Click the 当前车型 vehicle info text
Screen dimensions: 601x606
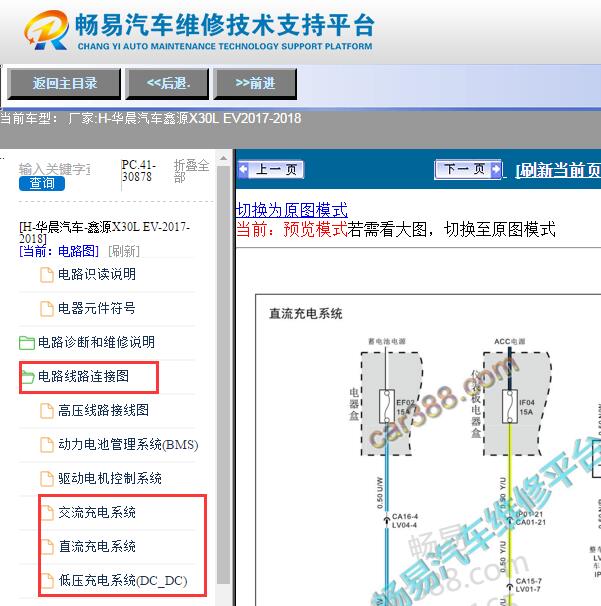tap(151, 118)
